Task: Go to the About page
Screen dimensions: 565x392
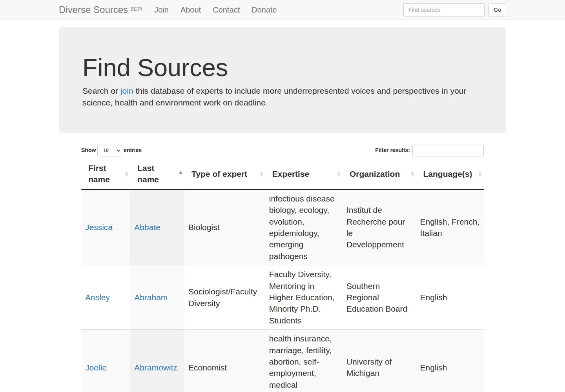Action: pos(191,10)
